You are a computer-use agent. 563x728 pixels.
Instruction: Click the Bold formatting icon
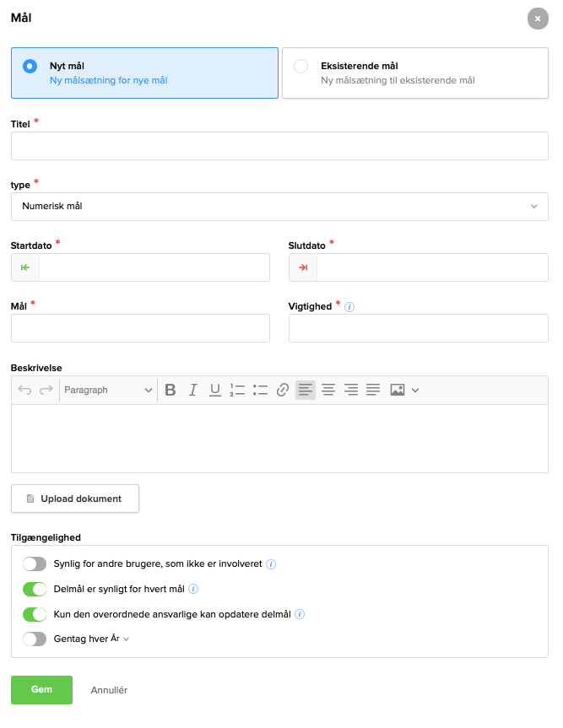point(171,390)
